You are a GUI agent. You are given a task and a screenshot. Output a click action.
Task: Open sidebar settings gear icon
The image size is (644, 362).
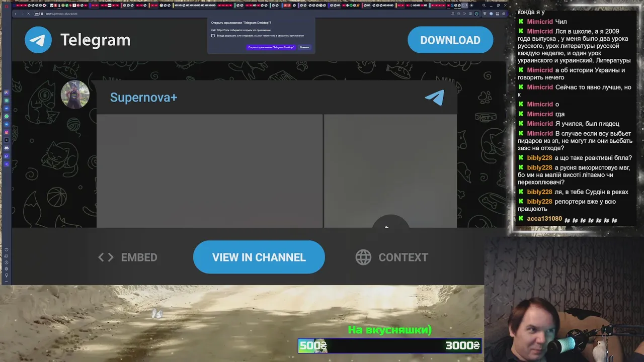[x=7, y=269]
